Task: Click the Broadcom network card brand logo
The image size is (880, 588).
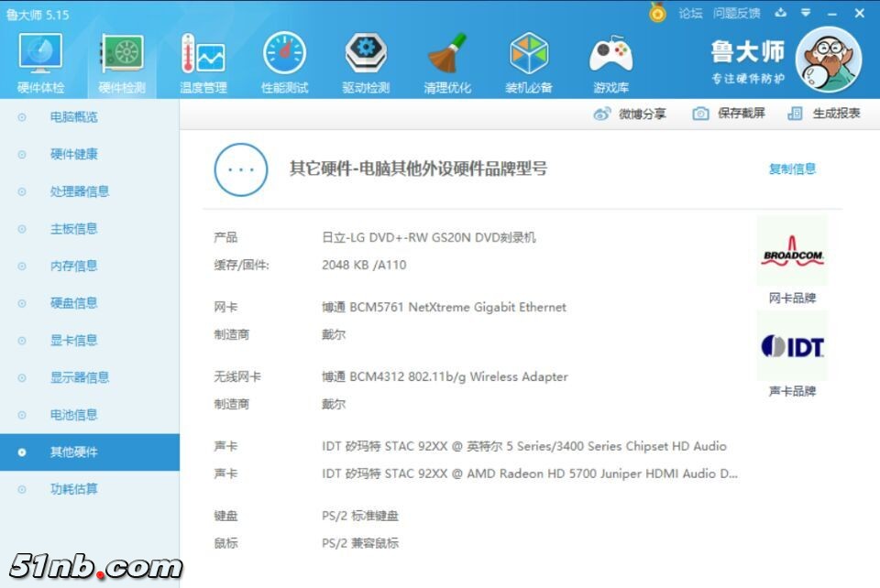Action: point(792,254)
